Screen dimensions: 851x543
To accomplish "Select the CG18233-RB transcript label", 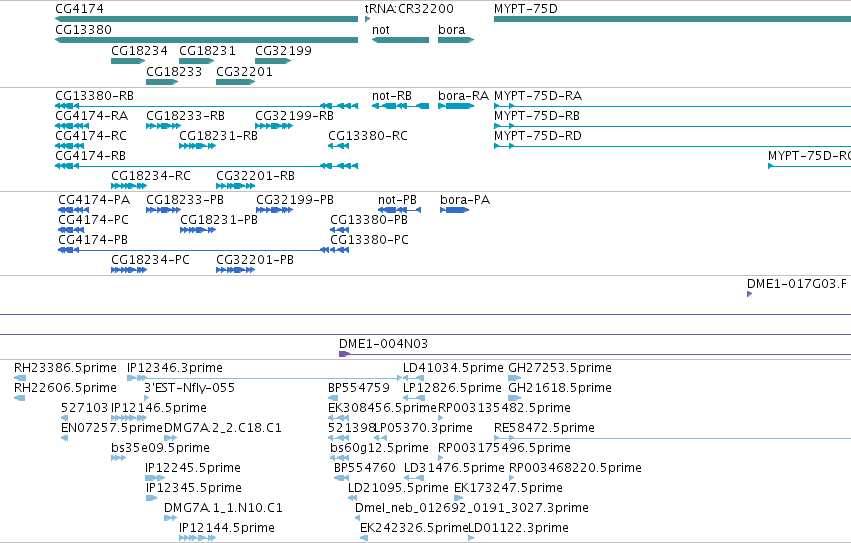I will 185,116.
